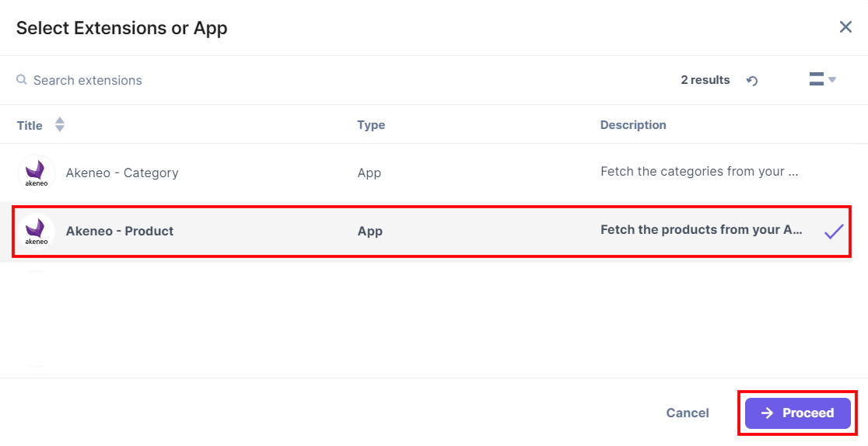The width and height of the screenshot is (868, 446).
Task: Select the Akeneo - Product title text
Action: (120, 231)
